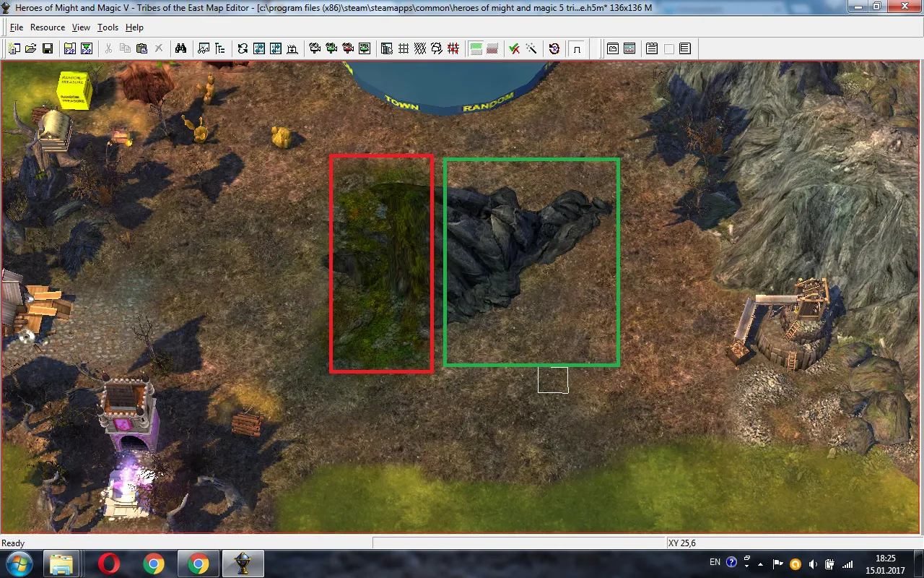Open the taskbar clock showing 18:25
Screen dimensions: 924x578
pos(885,564)
